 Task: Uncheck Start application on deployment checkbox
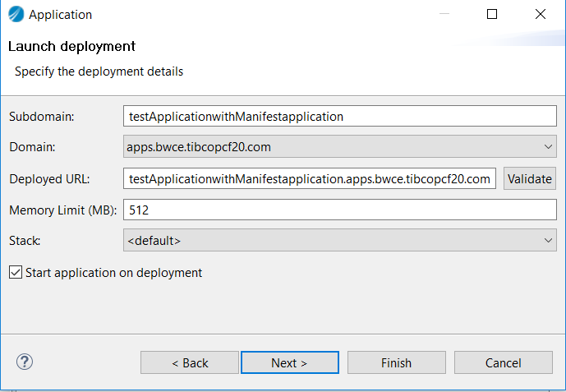[x=16, y=273]
